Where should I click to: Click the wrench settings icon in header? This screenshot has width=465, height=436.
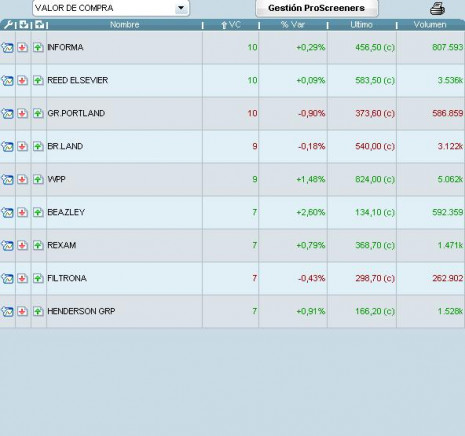8,25
